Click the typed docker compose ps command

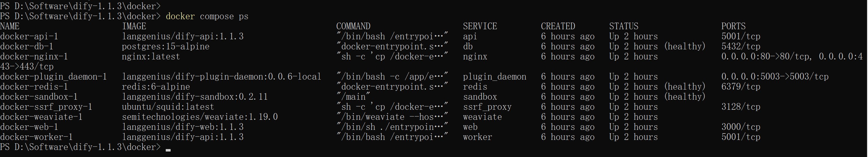click(x=207, y=16)
